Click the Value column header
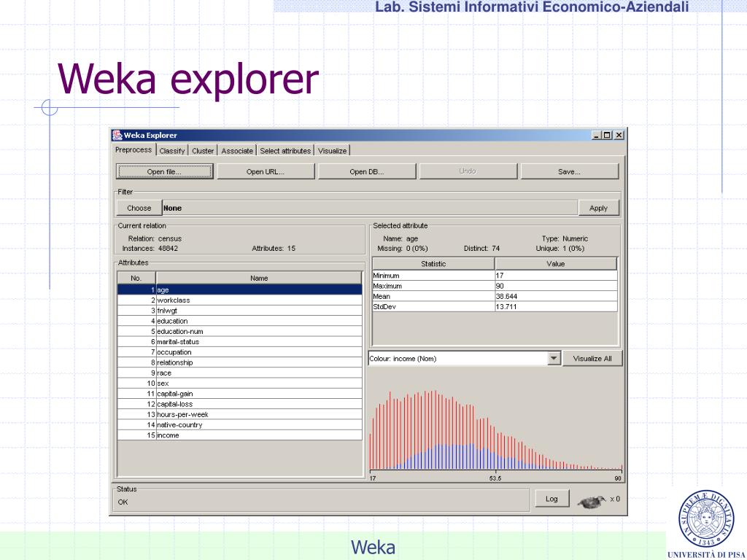The width and height of the screenshot is (747, 560). (555, 264)
